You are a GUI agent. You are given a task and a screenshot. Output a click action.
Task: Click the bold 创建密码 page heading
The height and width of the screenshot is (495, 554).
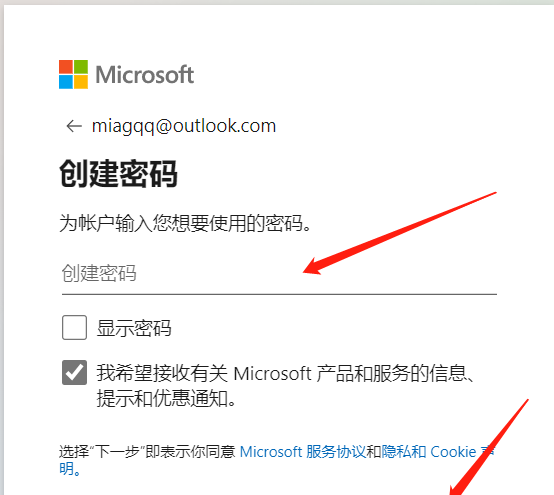click(118, 173)
